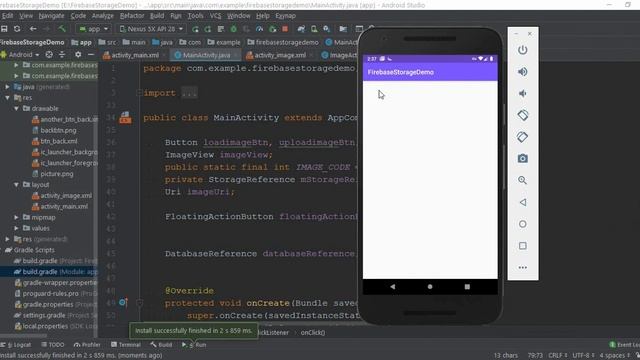
Task: Open the Refactor menu
Action: (132, 16)
